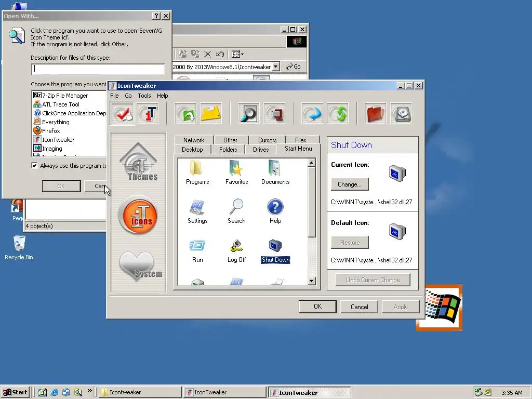Viewport: 532px width, 399px height.
Task: Open the Help menu in IconTweaker
Action: 162,96
